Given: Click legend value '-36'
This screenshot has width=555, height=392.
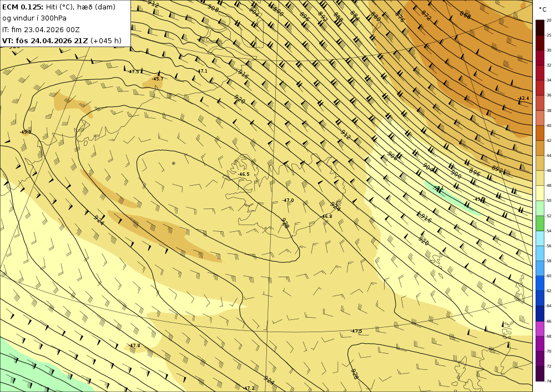Looking at the screenshot, I should click(x=549, y=95).
